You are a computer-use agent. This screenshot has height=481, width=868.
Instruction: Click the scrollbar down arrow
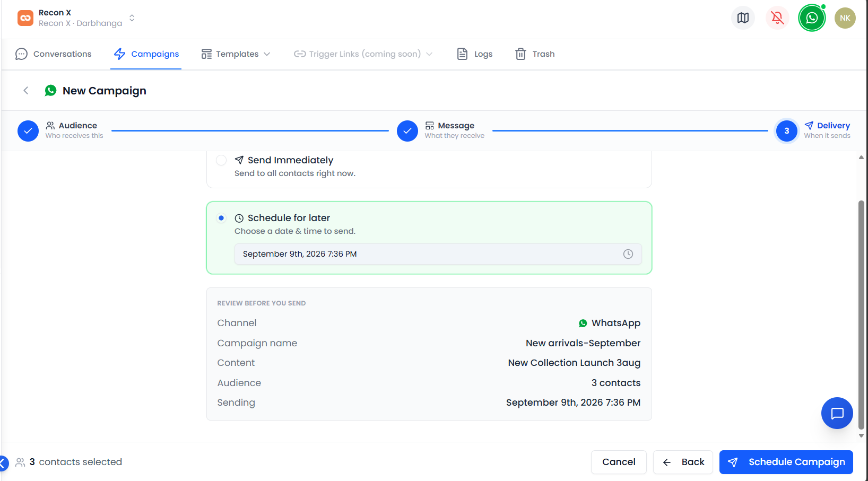click(861, 435)
